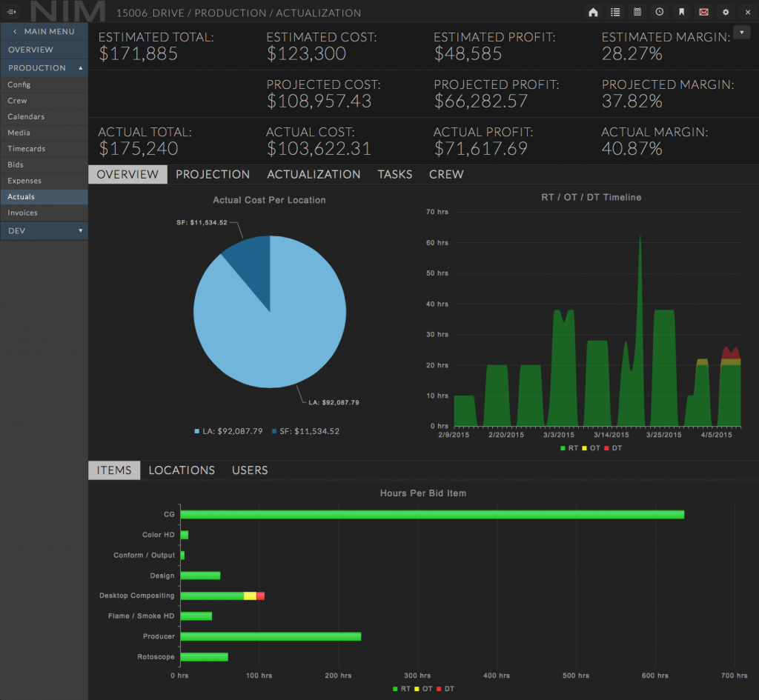This screenshot has height=700, width=759.
Task: Click the CG bar in bid chart
Action: 431,514
